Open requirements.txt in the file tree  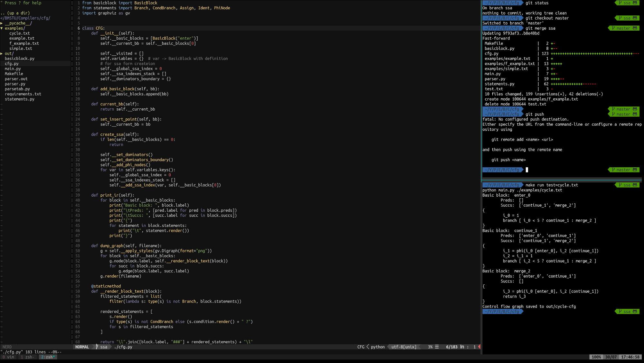[x=23, y=94]
